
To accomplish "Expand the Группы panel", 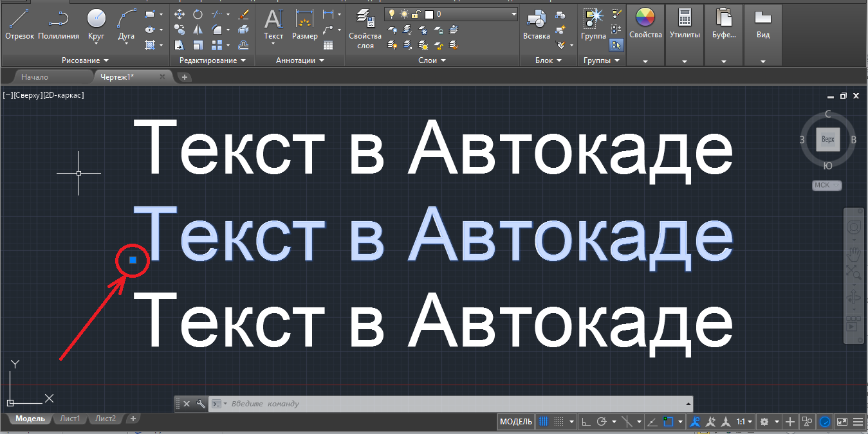I will pyautogui.click(x=602, y=60).
